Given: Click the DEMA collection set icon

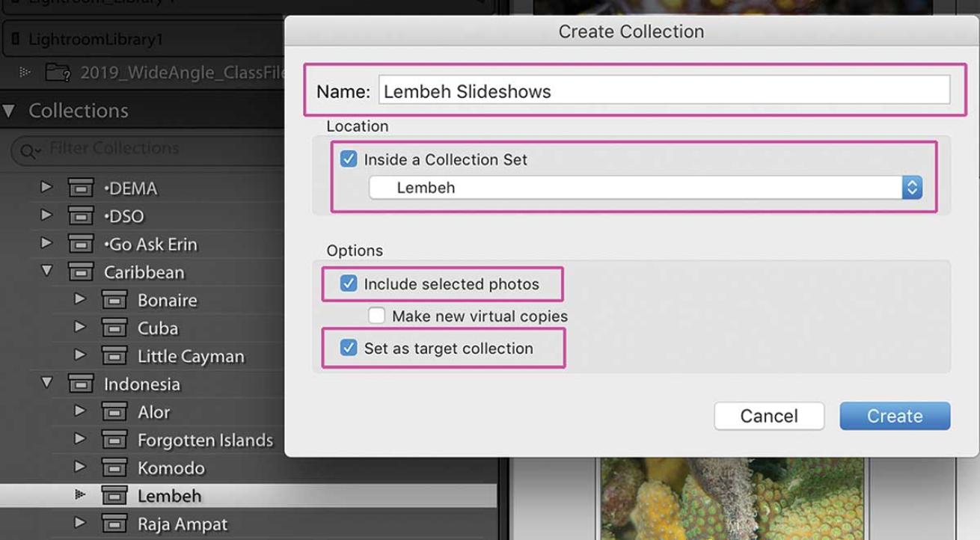Looking at the screenshot, I should coord(81,188).
